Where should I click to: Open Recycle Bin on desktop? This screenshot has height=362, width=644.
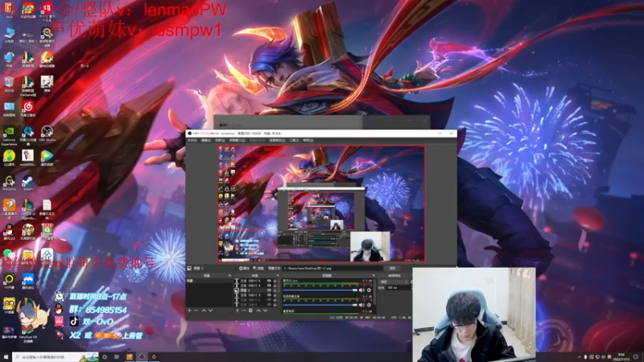click(x=9, y=84)
